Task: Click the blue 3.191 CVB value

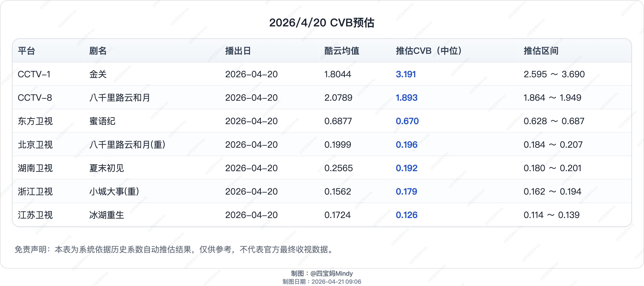Action: point(405,74)
